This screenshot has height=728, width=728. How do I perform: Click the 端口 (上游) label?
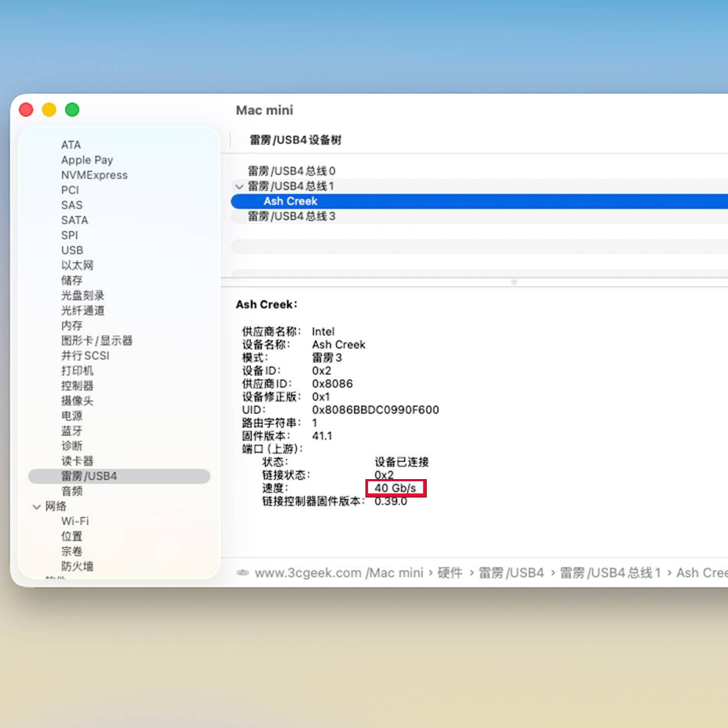272,449
